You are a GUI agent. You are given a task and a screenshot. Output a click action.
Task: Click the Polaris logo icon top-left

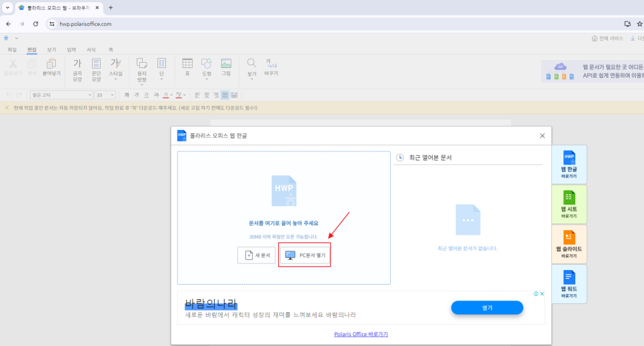coord(6,38)
